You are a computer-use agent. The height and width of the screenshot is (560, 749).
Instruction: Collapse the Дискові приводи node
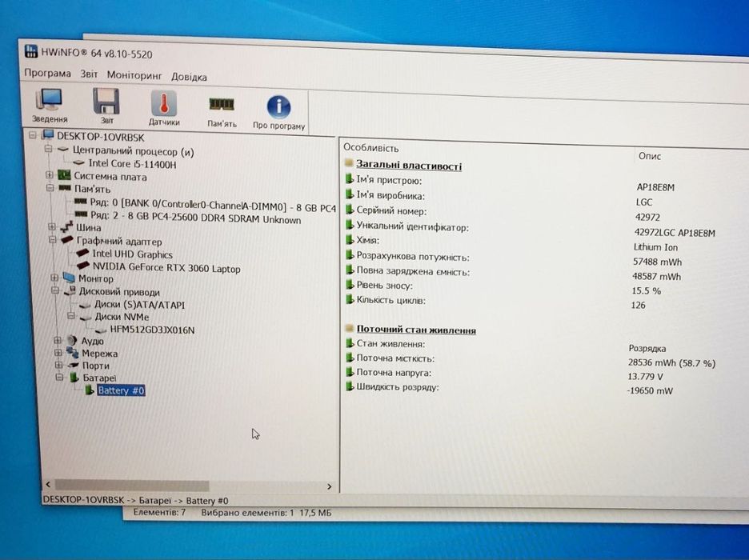click(x=55, y=290)
